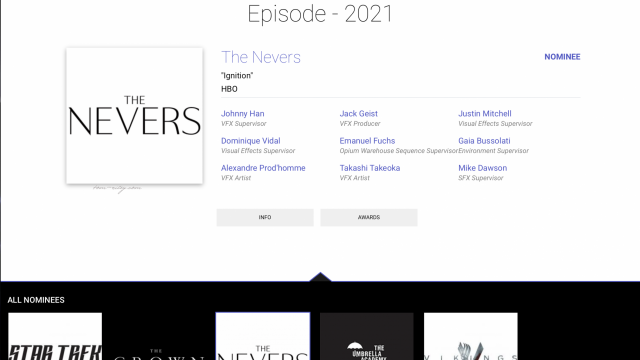Click the Johnny Han name link
This screenshot has height=360, width=640.
tap(242, 113)
